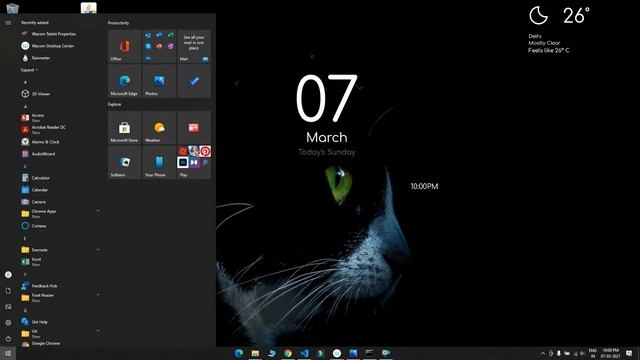Launch Microsoft Edge from Start tiles
The image size is (640, 360).
click(124, 81)
